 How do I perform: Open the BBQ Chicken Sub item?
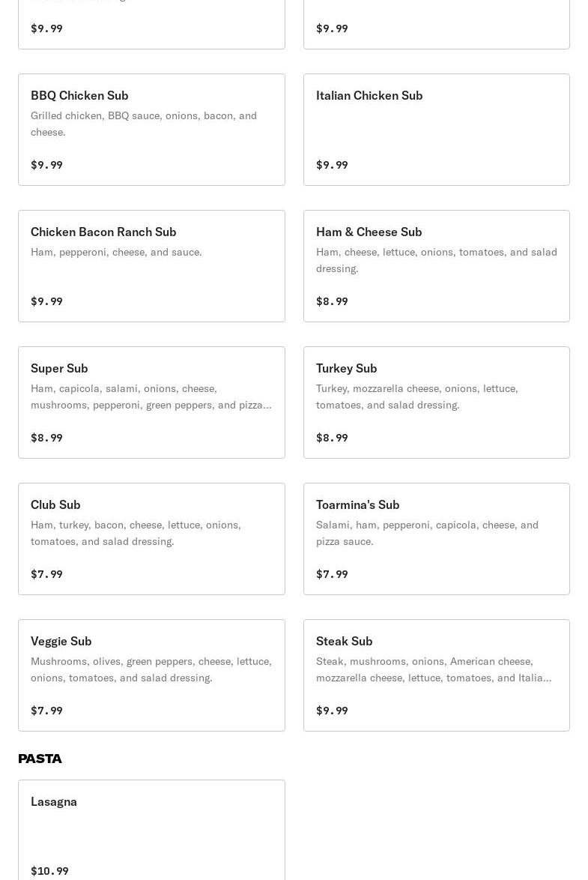point(151,130)
